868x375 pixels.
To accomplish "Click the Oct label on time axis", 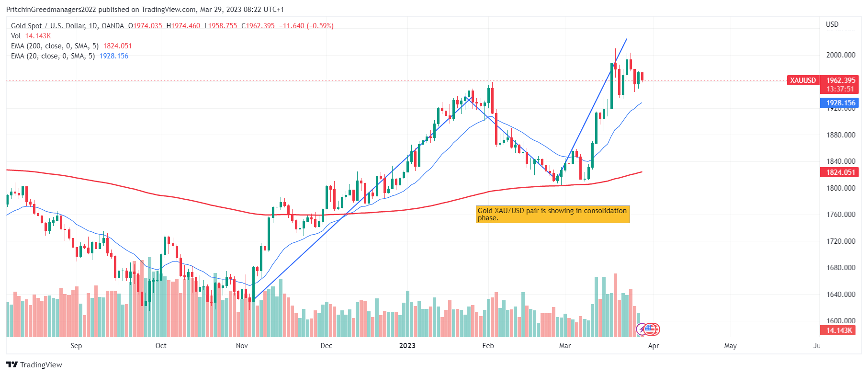I will [161, 346].
